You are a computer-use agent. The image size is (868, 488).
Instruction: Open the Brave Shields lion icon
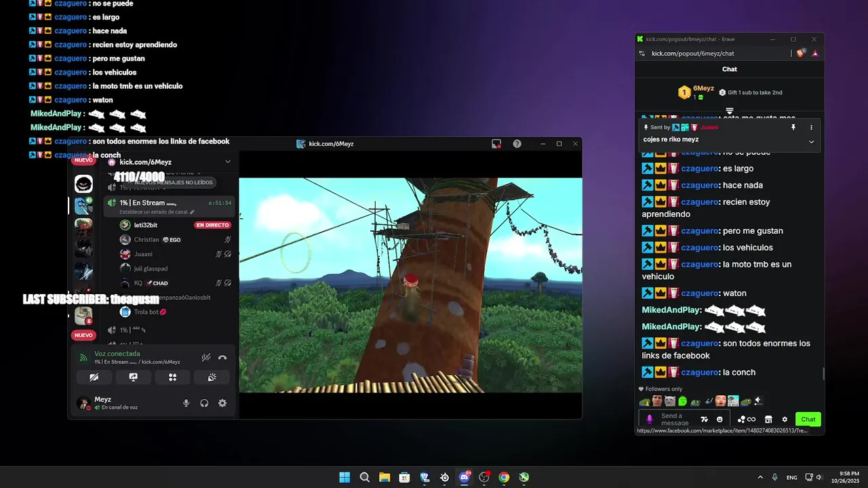coord(801,53)
